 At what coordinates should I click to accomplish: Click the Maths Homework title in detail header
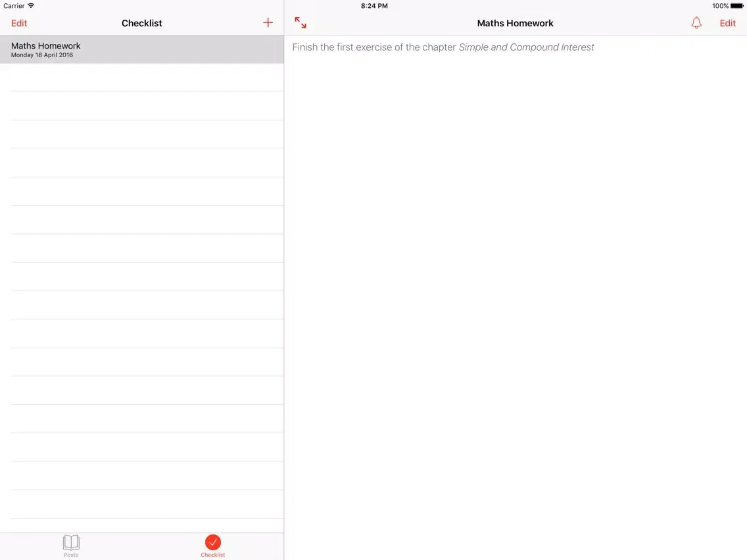(x=515, y=23)
